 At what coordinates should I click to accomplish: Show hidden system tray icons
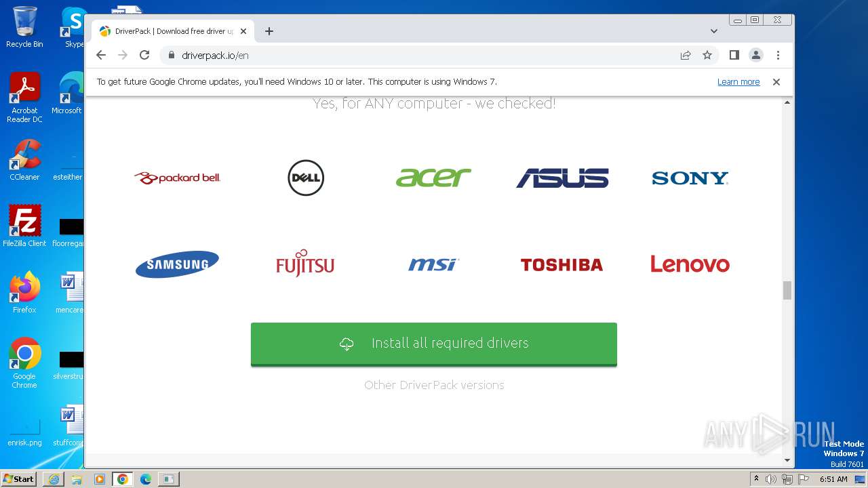756,479
